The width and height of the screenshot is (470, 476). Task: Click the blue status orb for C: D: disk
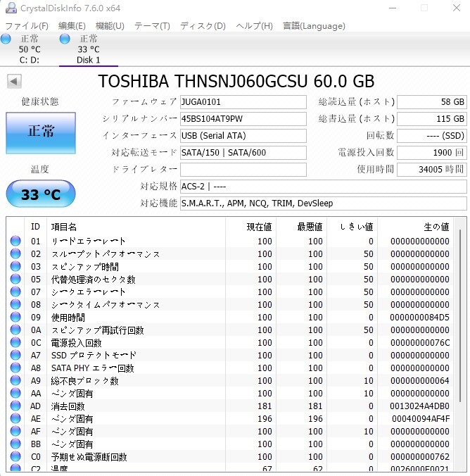coord(6,39)
